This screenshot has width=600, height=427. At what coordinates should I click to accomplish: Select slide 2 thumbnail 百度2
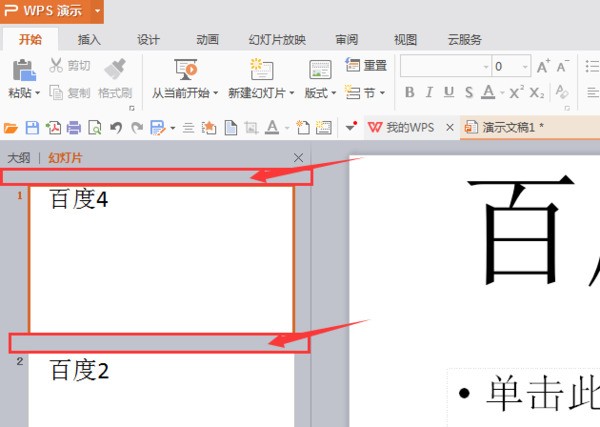(x=161, y=390)
